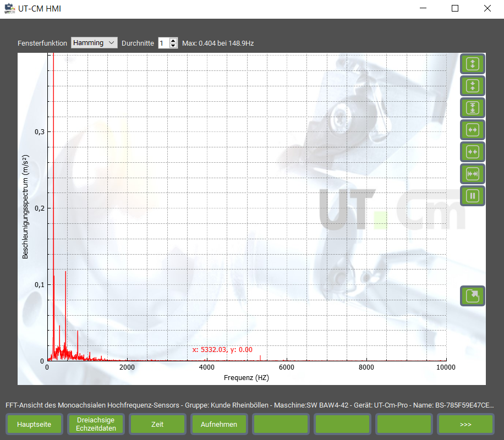Viewport: 504px width, 440px height.
Task: Switch to the Zeit view
Action: click(x=157, y=424)
